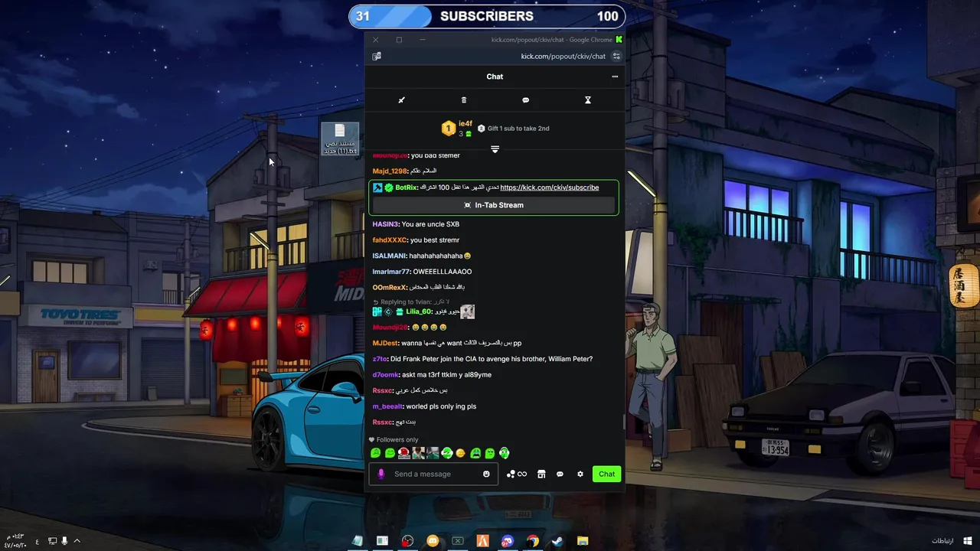The height and width of the screenshot is (551, 980).
Task: Click username Majd_1298 in chat
Action: [390, 171]
